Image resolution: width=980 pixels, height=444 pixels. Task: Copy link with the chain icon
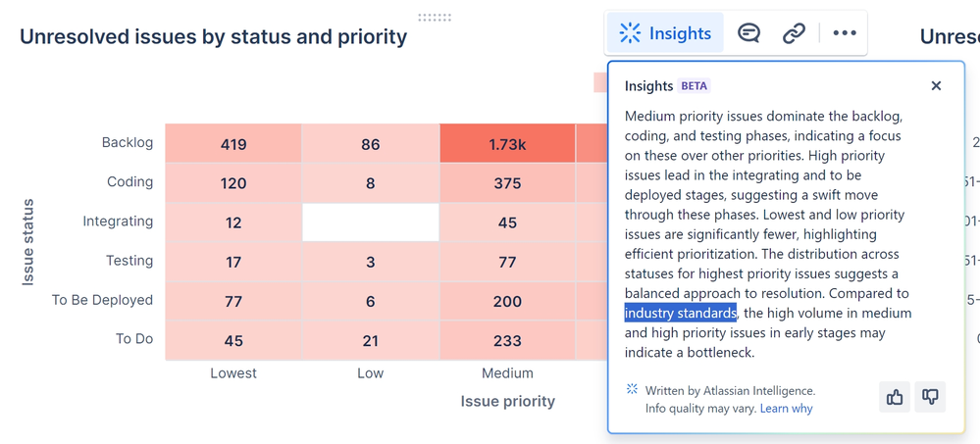(794, 33)
